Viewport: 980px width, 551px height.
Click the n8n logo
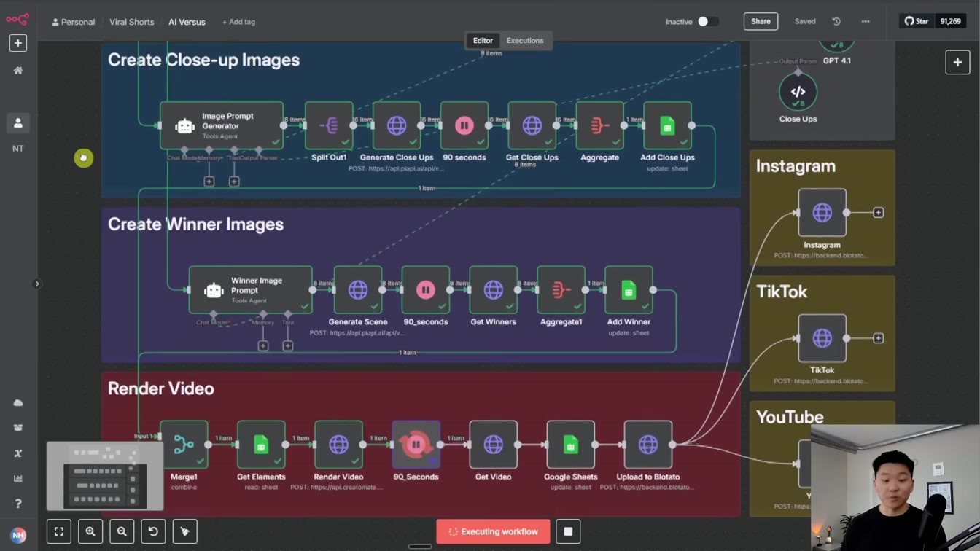[x=17, y=19]
